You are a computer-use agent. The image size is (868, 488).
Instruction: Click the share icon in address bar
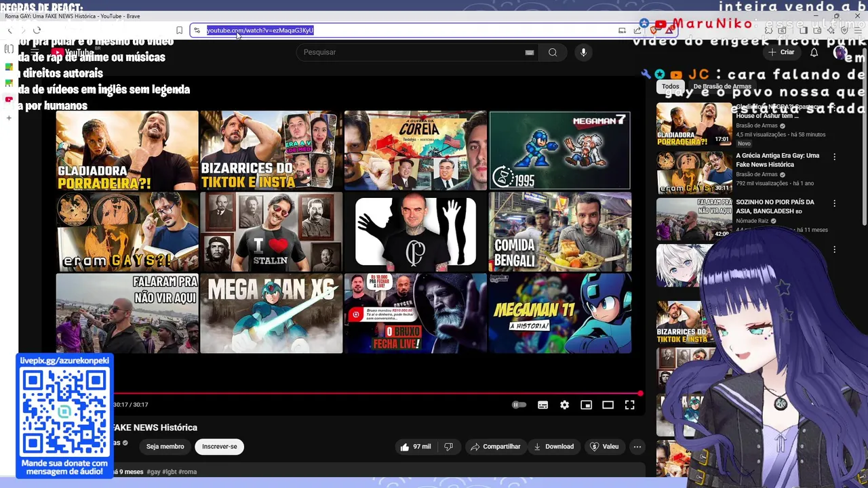coord(637,30)
